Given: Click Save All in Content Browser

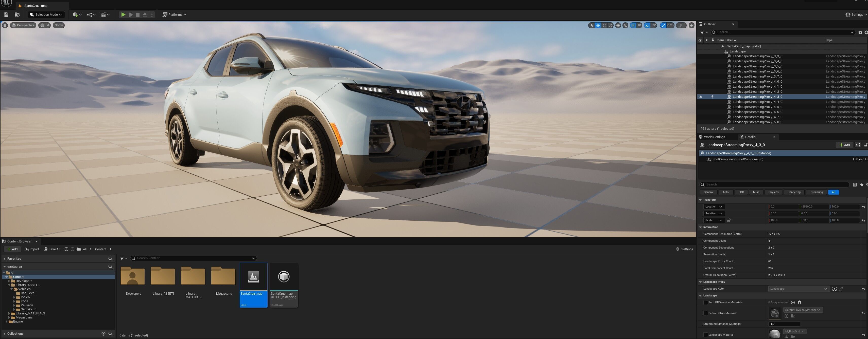Looking at the screenshot, I should point(52,250).
